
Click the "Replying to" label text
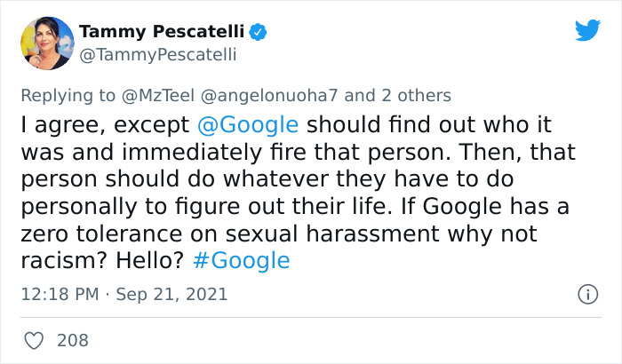point(66,95)
